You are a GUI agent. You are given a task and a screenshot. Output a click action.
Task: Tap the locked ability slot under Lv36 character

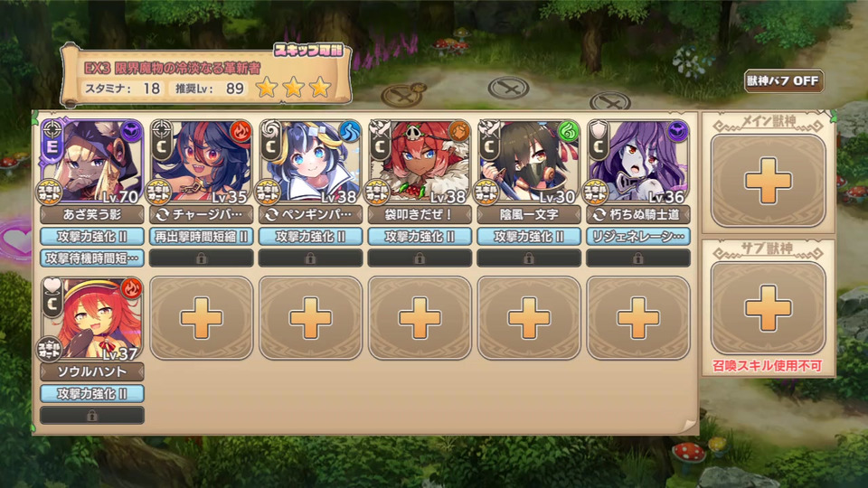pos(637,258)
